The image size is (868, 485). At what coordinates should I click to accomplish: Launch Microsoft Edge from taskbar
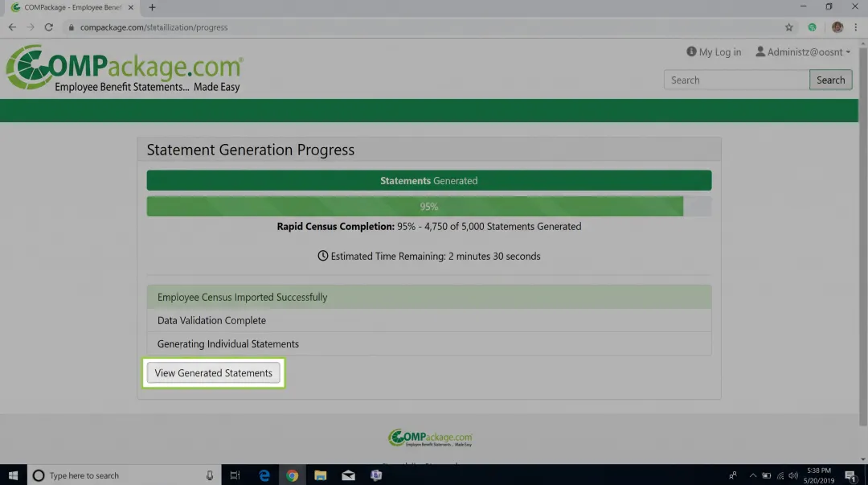pos(264,475)
